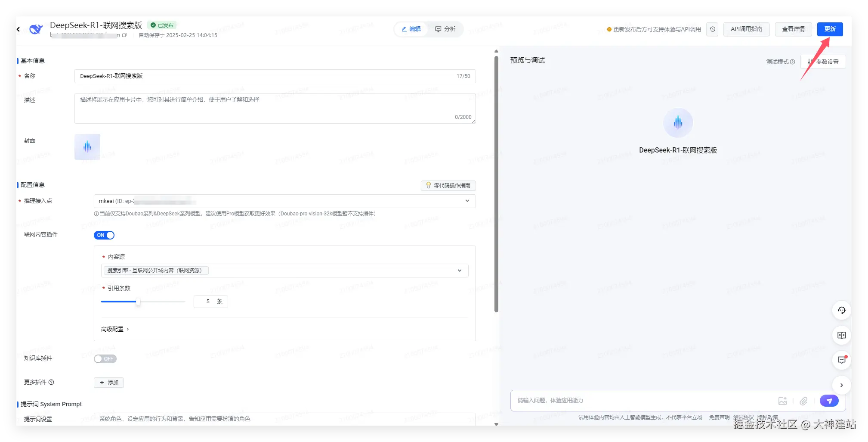Click 添加 to add more plugins
The height and width of the screenshot is (442, 868).
(109, 383)
